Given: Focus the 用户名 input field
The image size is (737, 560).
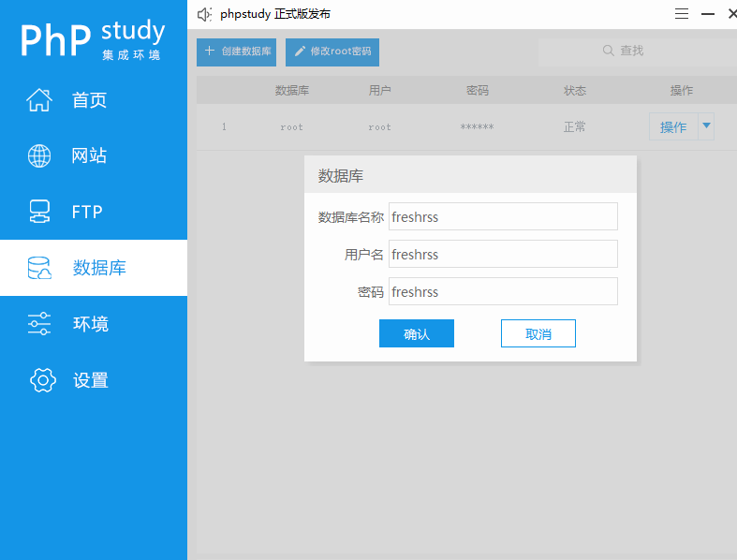Looking at the screenshot, I should click(x=503, y=254).
